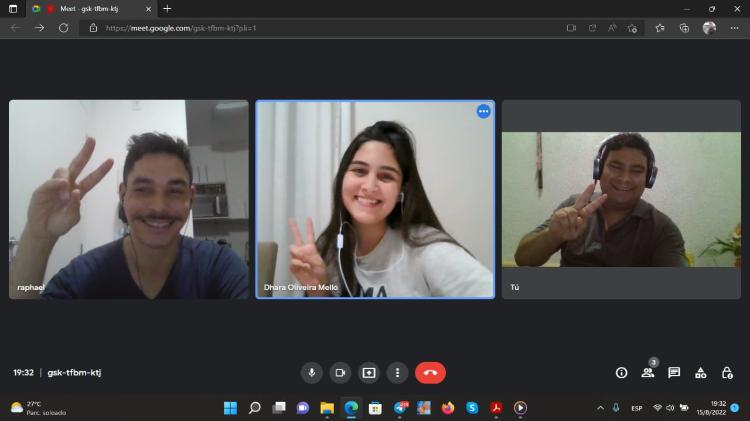The height and width of the screenshot is (421, 750).
Task: Open the weather widget showing 27°C
Action: (x=38, y=408)
